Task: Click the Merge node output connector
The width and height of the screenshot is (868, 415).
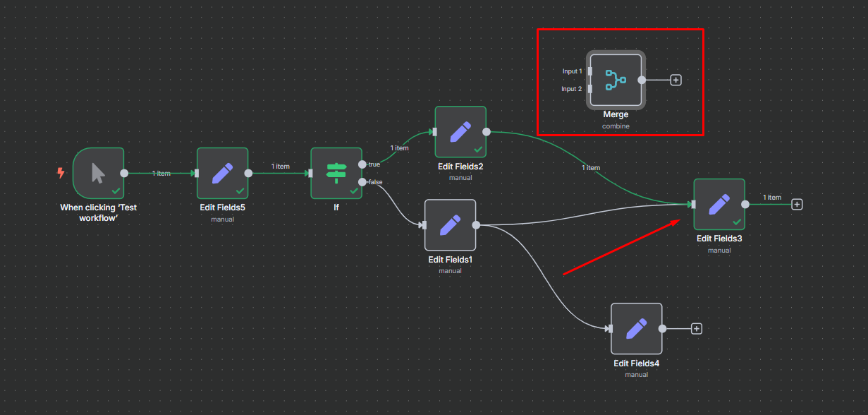Action: point(642,80)
